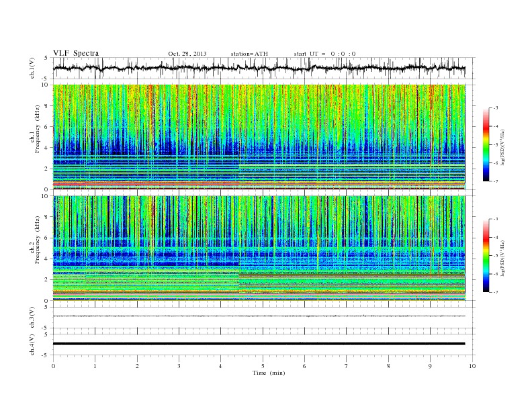
Task: Click time axis tick label "9" at bottom
Action: click(x=430, y=366)
